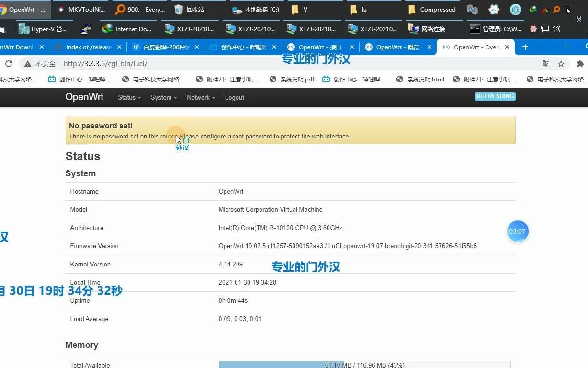
Task: Click the translate page icon
Action: click(545, 63)
